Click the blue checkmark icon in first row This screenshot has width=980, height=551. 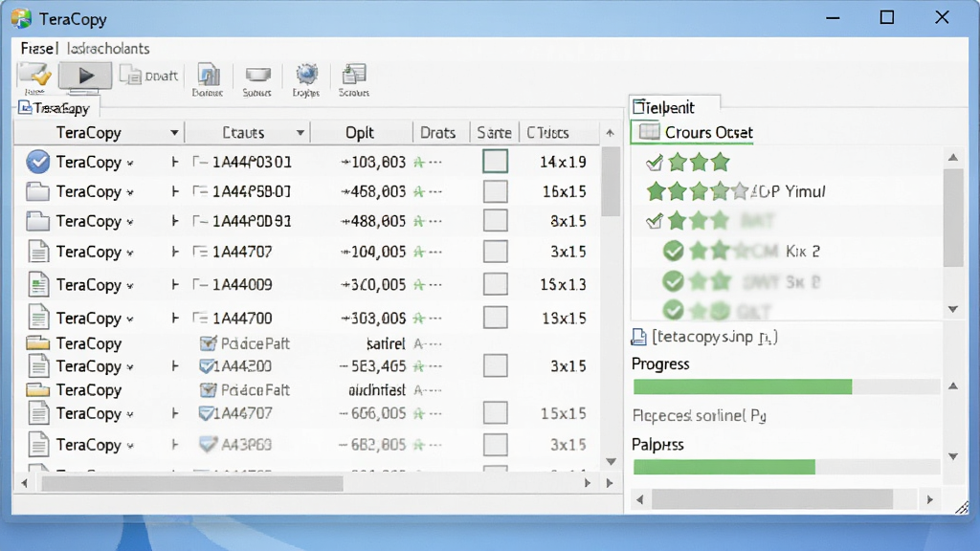click(38, 162)
